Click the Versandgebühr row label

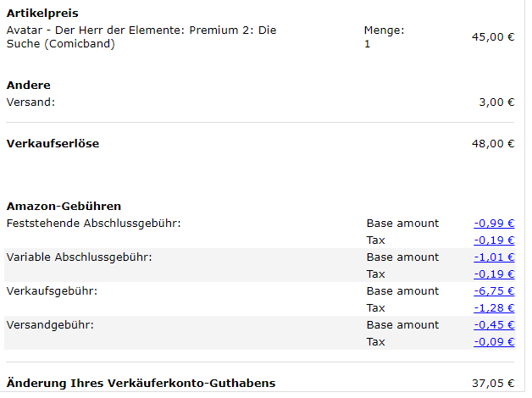tap(50, 325)
